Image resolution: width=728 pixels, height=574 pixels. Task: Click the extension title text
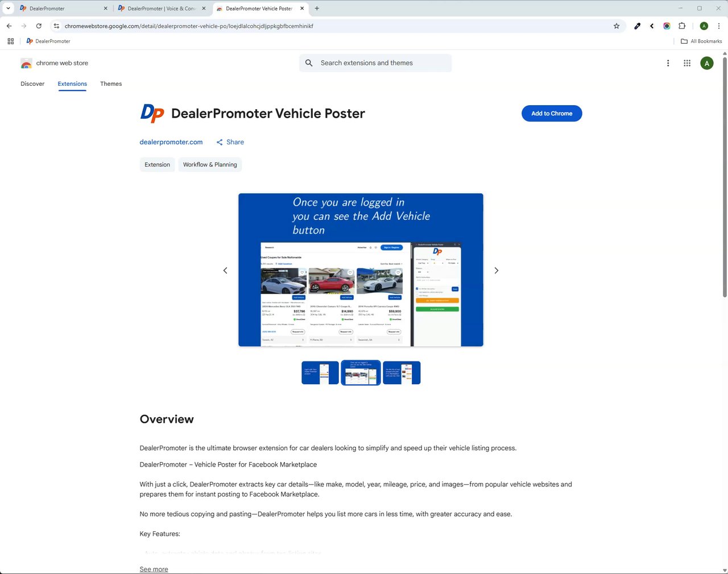268,114
